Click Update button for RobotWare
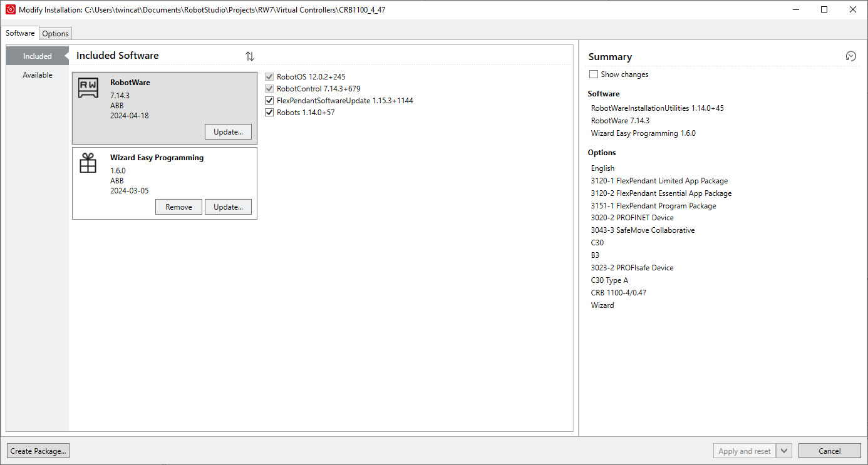Screen dimensions: 868x465 coord(228,131)
